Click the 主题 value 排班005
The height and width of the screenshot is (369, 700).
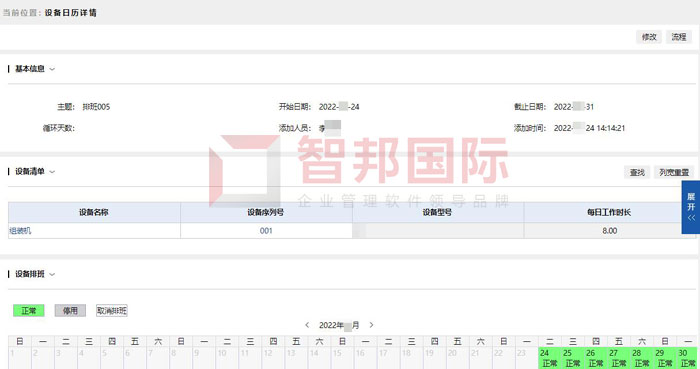96,107
